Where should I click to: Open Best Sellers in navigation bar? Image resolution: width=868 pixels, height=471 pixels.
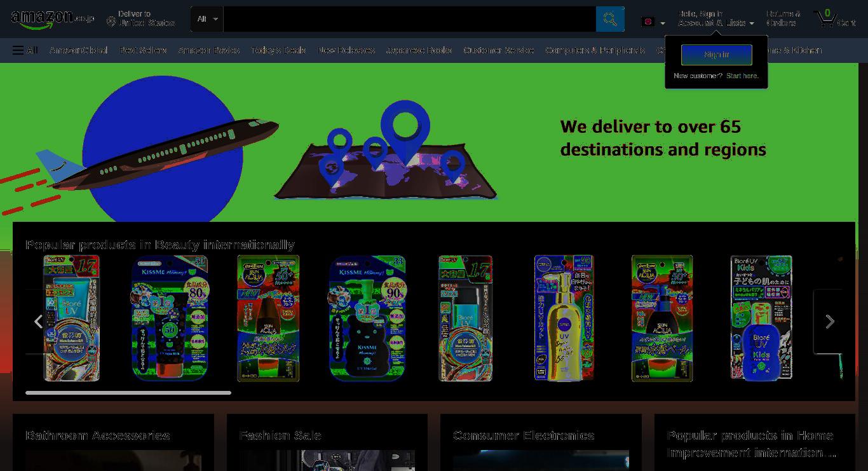[x=143, y=50]
